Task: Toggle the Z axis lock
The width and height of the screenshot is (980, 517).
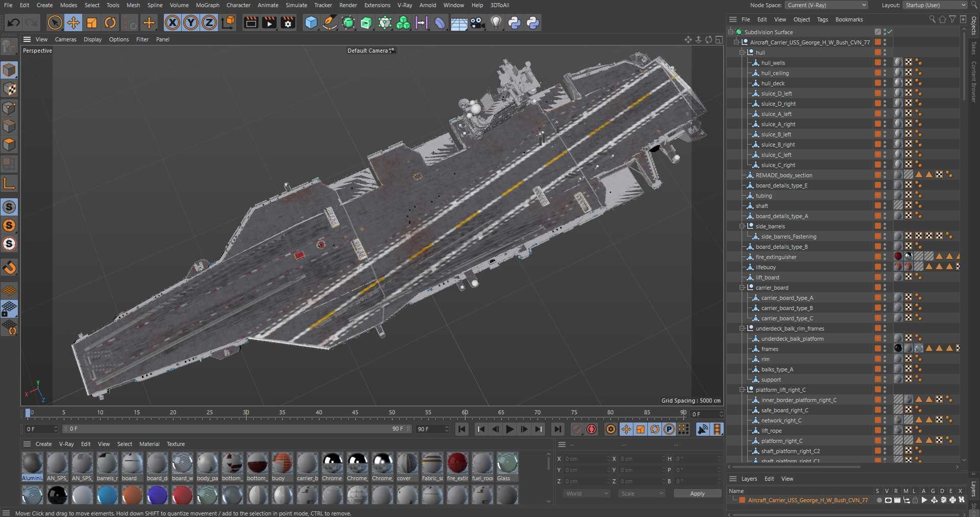Action: pos(209,22)
